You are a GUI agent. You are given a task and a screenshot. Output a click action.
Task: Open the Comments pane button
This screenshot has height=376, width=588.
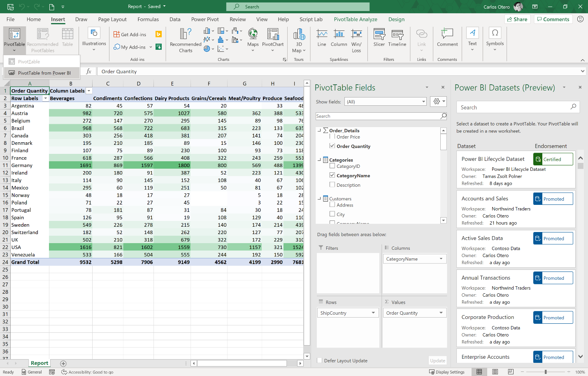coord(553,19)
